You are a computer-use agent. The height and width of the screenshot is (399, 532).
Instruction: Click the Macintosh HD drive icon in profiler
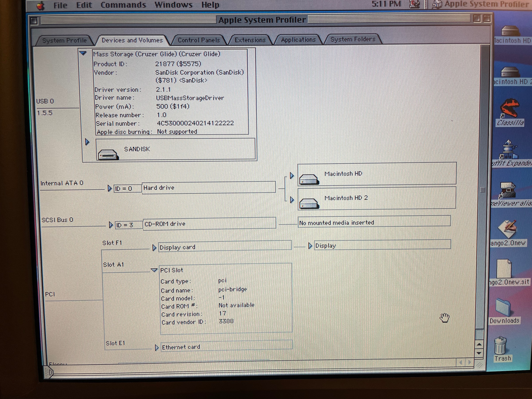[x=309, y=179]
